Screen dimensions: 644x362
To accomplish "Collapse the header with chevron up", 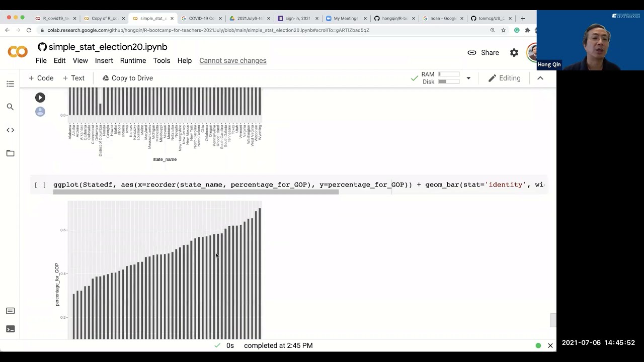I will pos(540,78).
